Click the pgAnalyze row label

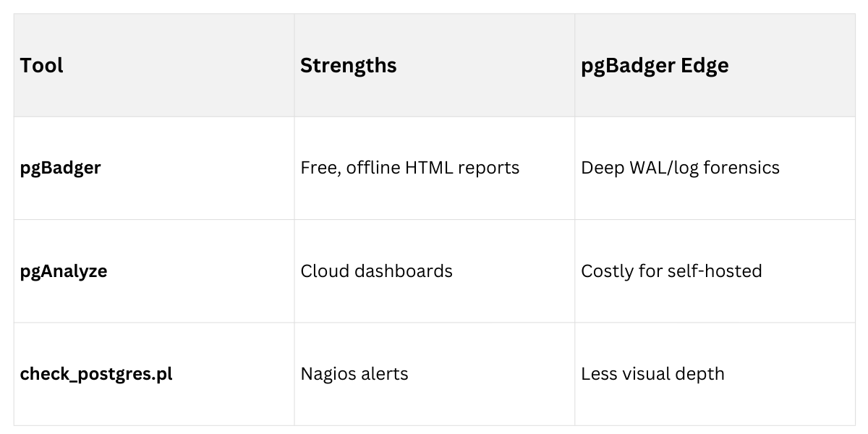click(64, 271)
